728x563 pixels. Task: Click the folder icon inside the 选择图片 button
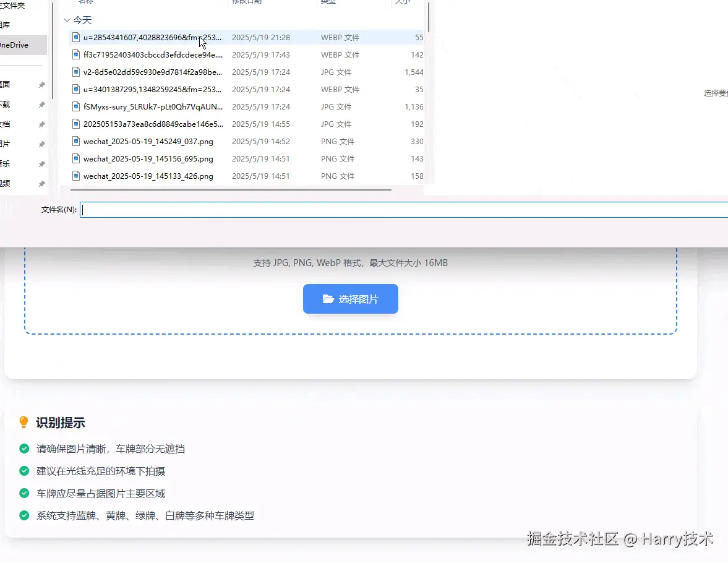328,298
